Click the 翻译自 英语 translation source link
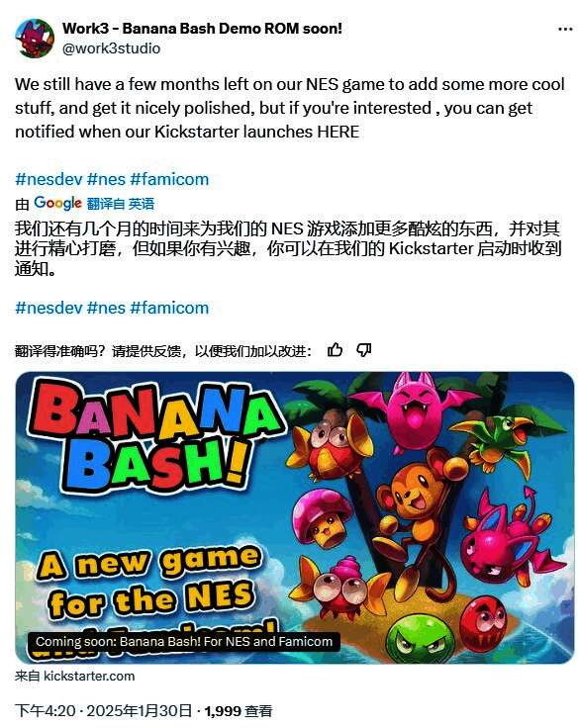578x728 pixels. (121, 204)
